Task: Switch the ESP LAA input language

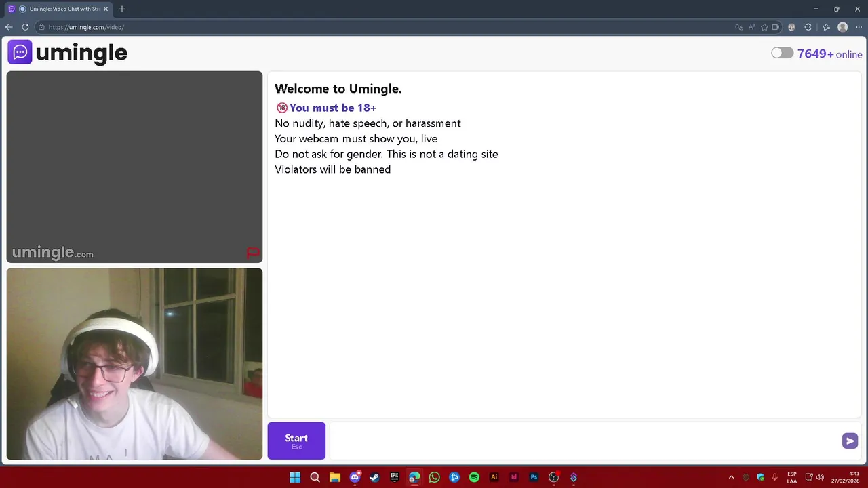Action: click(792, 477)
